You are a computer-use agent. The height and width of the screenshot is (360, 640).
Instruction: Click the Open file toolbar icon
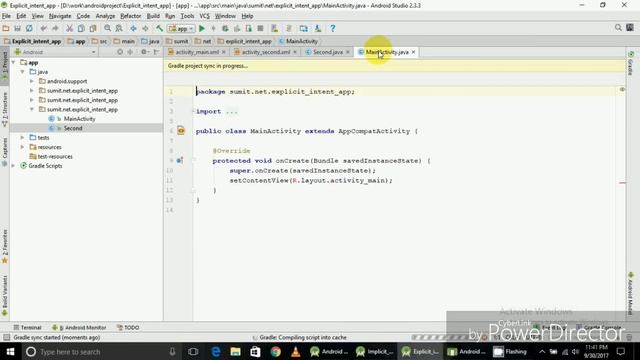tap(6, 29)
